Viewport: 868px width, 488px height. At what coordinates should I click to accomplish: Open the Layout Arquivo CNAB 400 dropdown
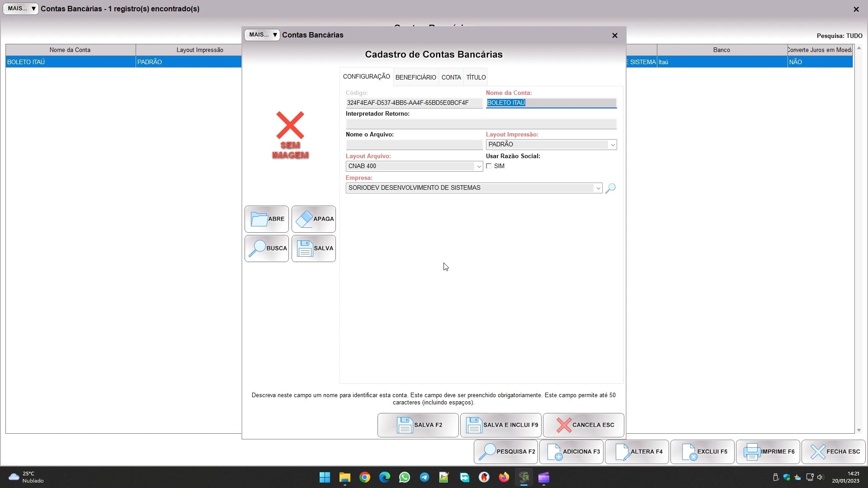[x=479, y=166]
